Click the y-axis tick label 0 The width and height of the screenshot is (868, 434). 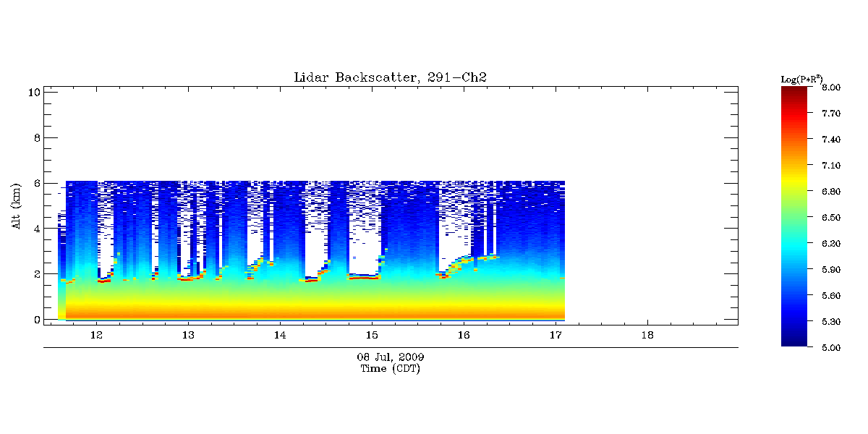coord(36,320)
